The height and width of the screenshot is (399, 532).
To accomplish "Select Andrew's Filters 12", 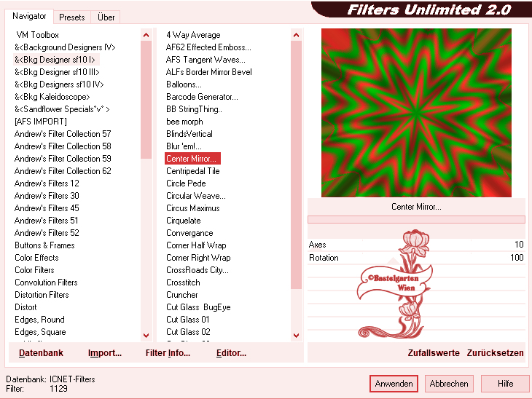I will click(47, 183).
